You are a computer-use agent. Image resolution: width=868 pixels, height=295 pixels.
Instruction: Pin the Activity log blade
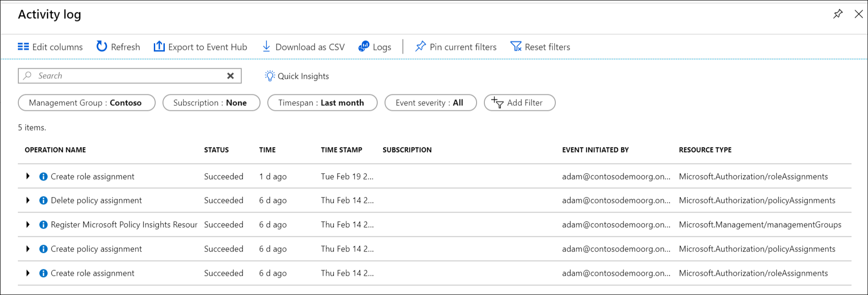coord(838,14)
